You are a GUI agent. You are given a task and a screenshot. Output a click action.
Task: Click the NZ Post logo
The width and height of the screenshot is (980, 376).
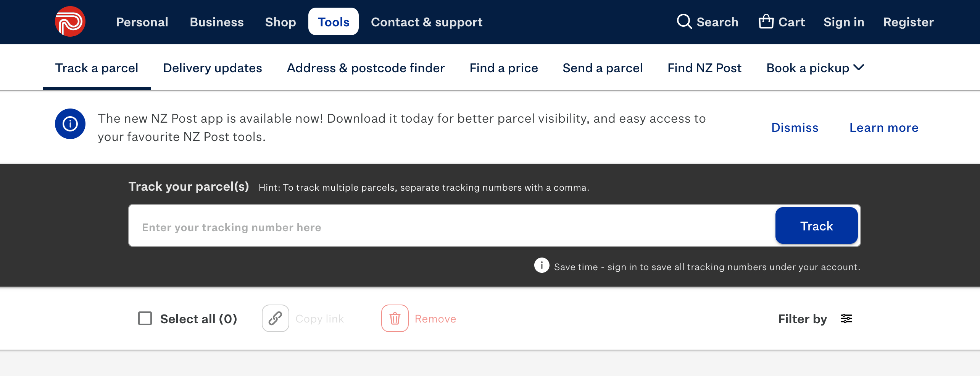(70, 21)
